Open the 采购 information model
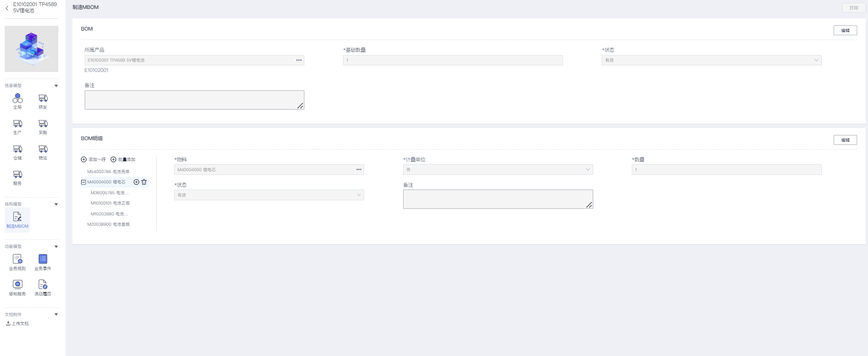This screenshot has height=356, width=868. click(x=43, y=126)
